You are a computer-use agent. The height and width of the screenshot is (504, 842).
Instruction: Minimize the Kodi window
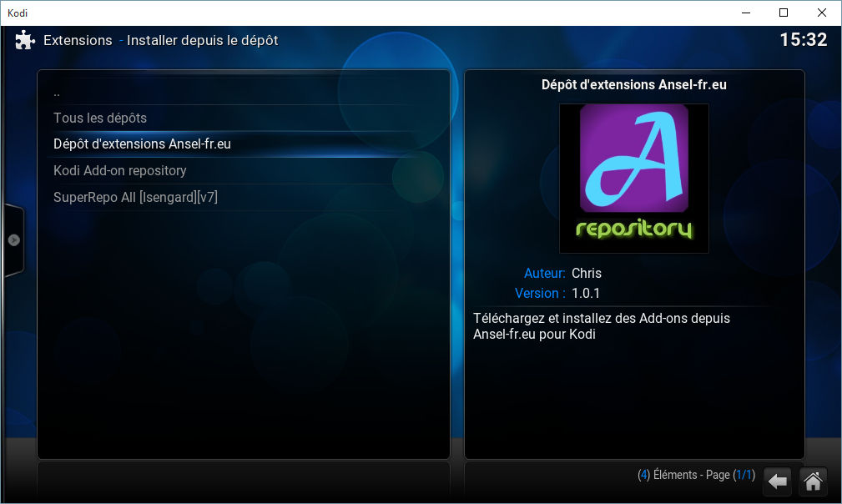pos(746,13)
